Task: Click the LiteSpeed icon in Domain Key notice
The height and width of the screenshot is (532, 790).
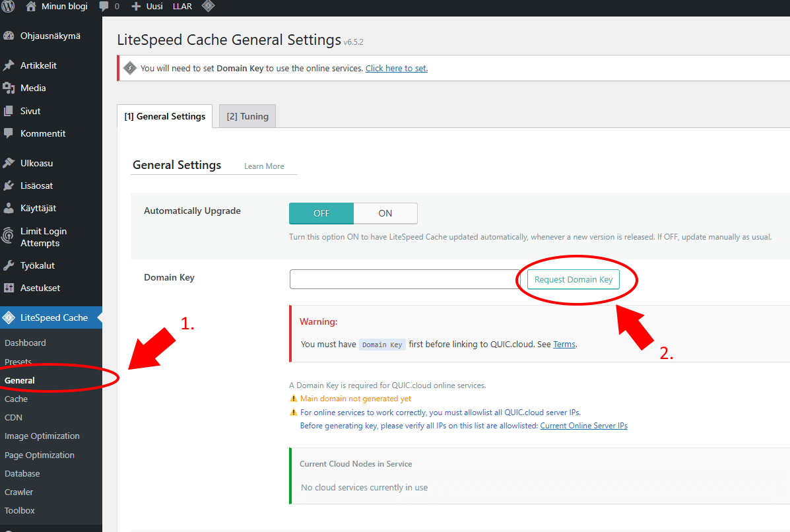Action: [130, 68]
